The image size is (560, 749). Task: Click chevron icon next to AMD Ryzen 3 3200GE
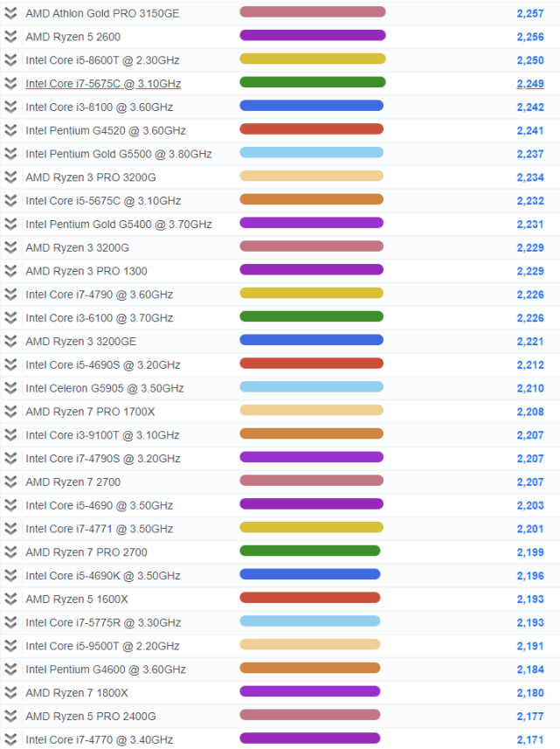[10, 341]
